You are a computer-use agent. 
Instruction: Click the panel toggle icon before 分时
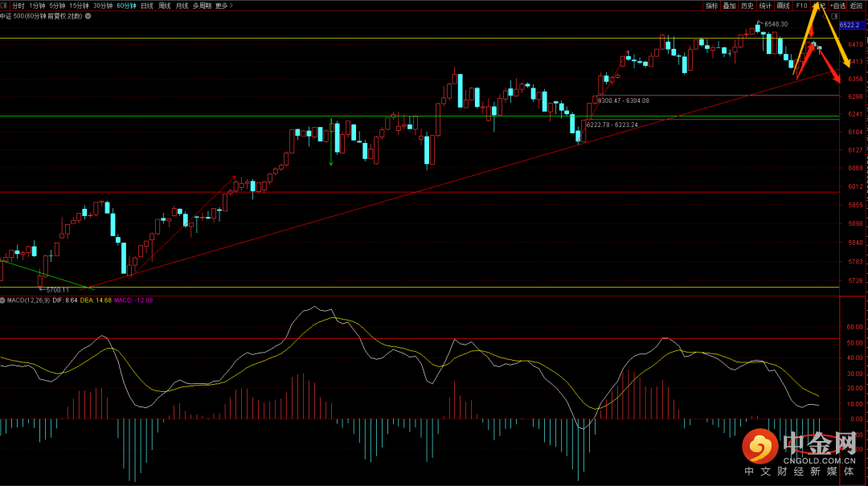click(4, 6)
